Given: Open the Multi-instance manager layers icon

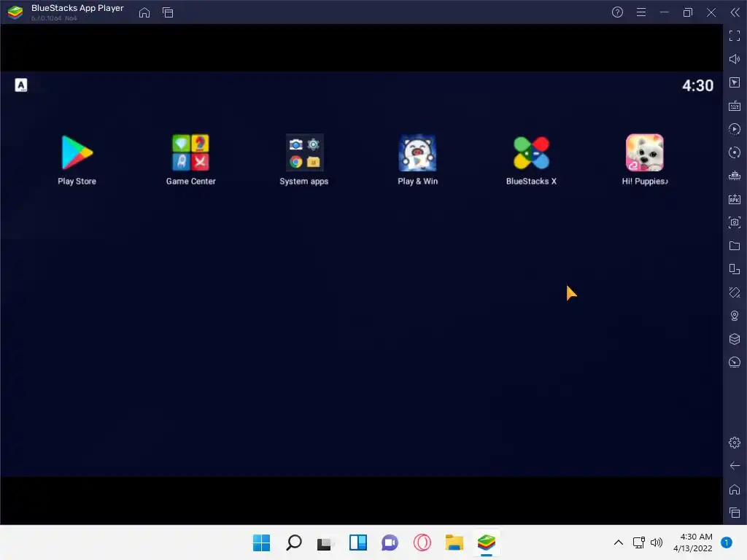Looking at the screenshot, I should (735, 339).
